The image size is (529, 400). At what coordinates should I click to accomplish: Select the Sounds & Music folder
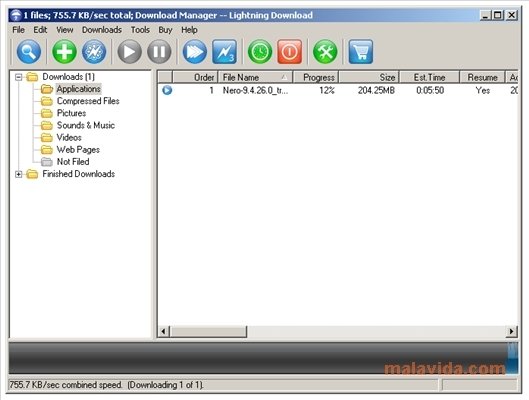pyautogui.click(x=86, y=125)
